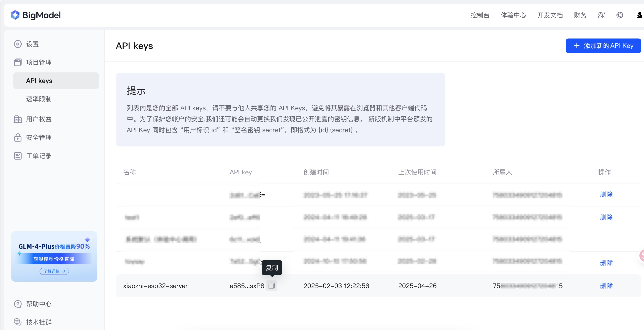The height and width of the screenshot is (330, 644).
Task: Click 了解详情 on GLM-4-Plus banner
Action: click(54, 271)
